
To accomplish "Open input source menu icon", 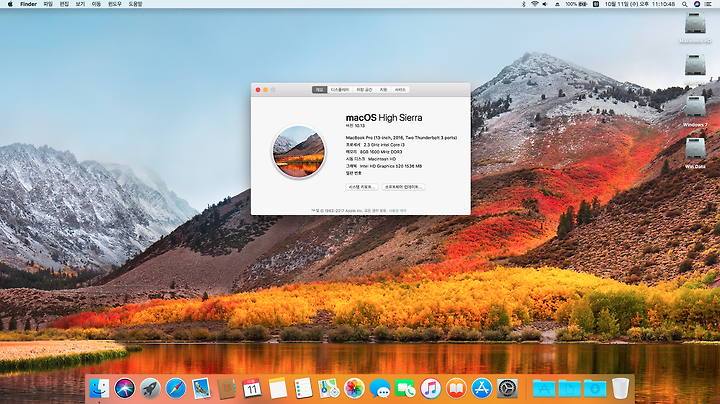I will (x=596, y=4).
